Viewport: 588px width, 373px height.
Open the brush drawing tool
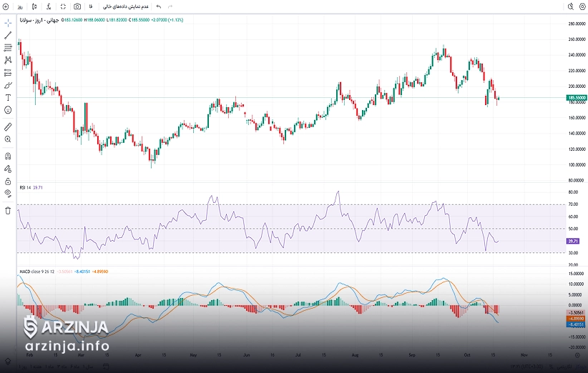pyautogui.click(x=8, y=85)
